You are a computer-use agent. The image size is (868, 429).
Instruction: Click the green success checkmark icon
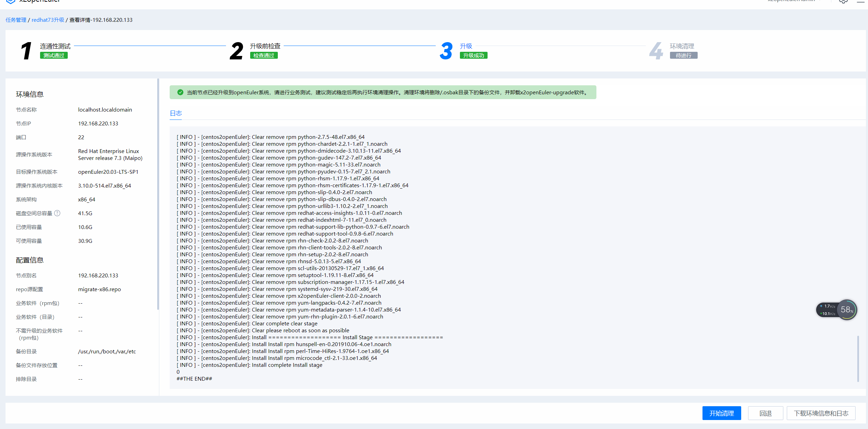click(x=180, y=92)
